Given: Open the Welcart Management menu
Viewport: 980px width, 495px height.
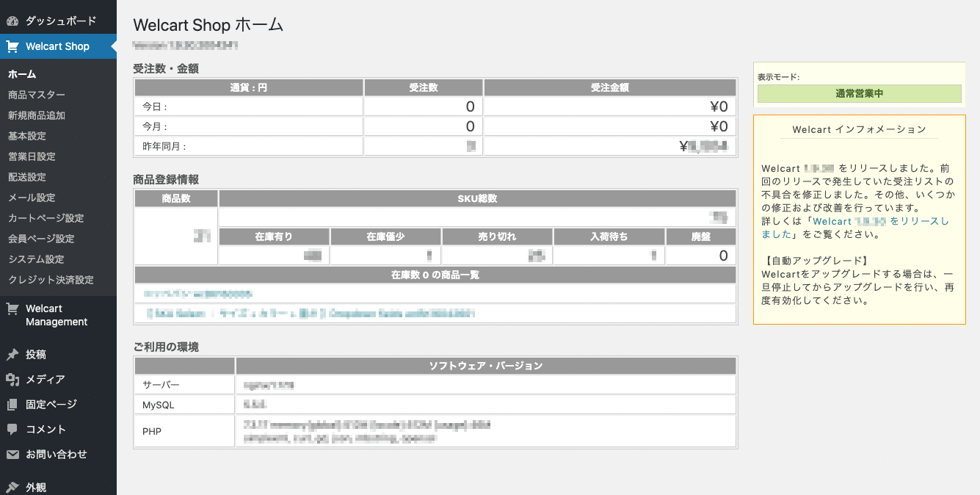Looking at the screenshot, I should pos(58,315).
